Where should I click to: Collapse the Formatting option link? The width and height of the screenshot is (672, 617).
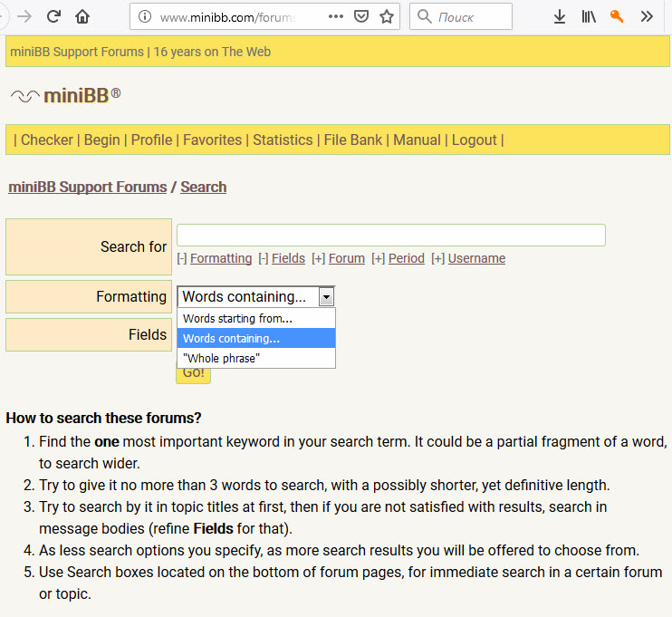221,258
